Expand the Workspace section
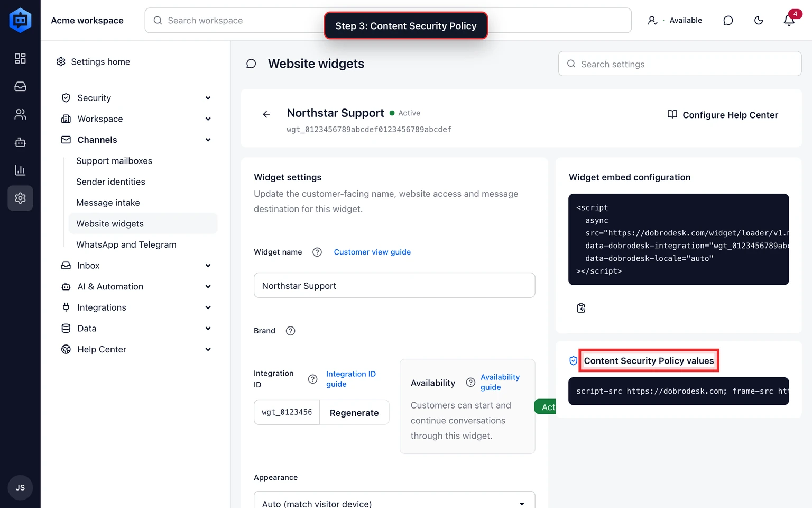This screenshot has width=812, height=508. [x=136, y=119]
